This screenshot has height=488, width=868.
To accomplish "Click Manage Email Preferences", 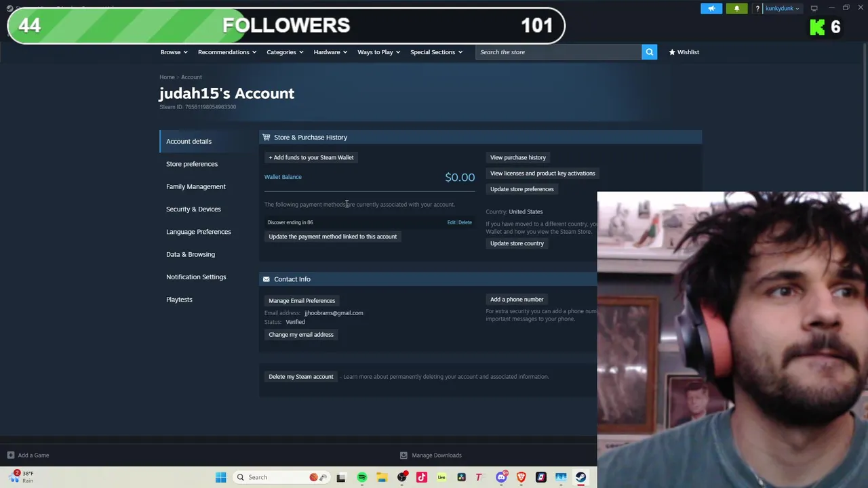I will pyautogui.click(x=302, y=301).
